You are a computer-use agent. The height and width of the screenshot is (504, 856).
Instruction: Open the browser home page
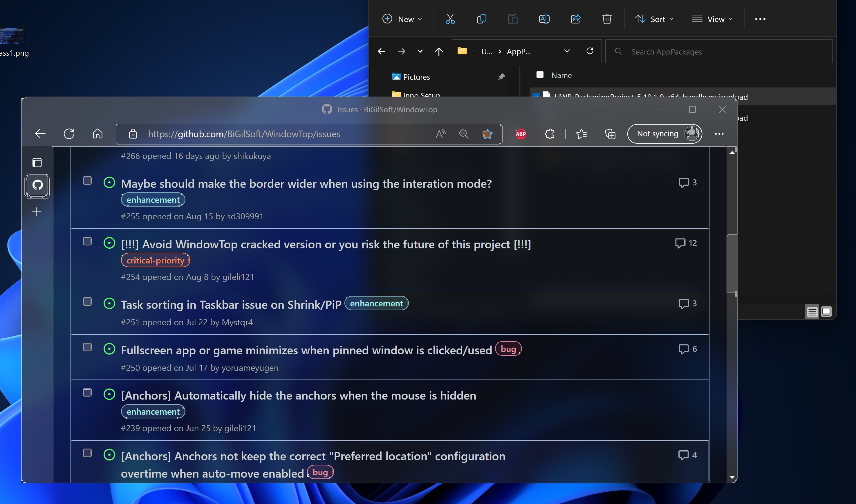(x=97, y=134)
